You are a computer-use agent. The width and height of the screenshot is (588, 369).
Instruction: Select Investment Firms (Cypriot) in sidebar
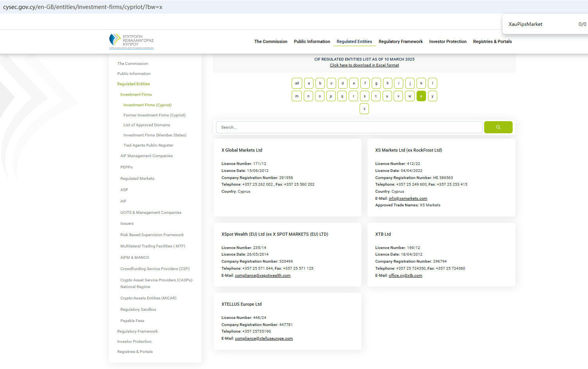[148, 105]
